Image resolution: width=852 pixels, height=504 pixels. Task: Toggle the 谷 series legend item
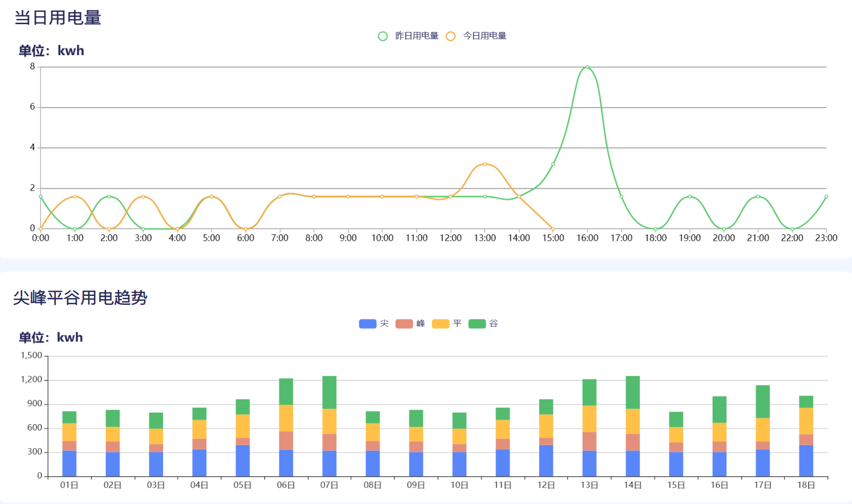(483, 323)
